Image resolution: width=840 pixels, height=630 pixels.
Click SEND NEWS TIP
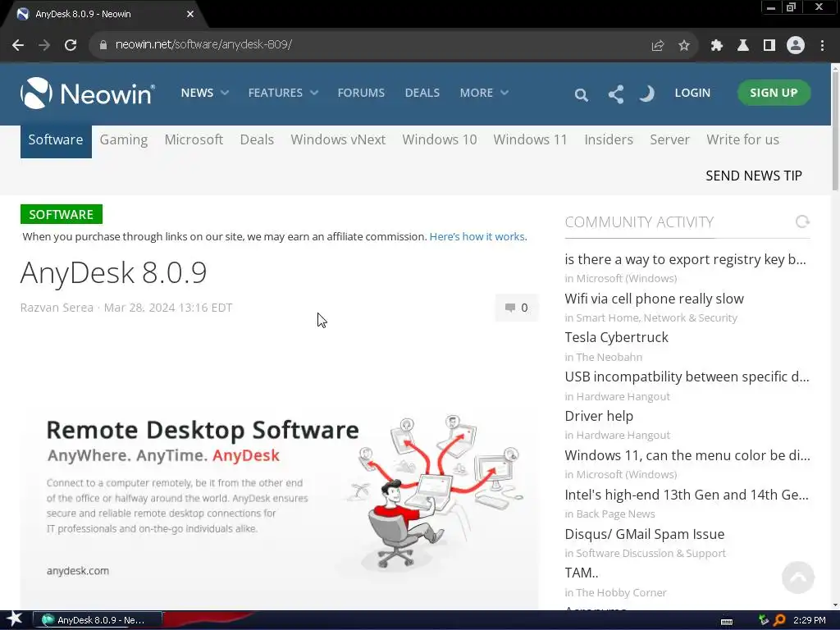point(753,176)
